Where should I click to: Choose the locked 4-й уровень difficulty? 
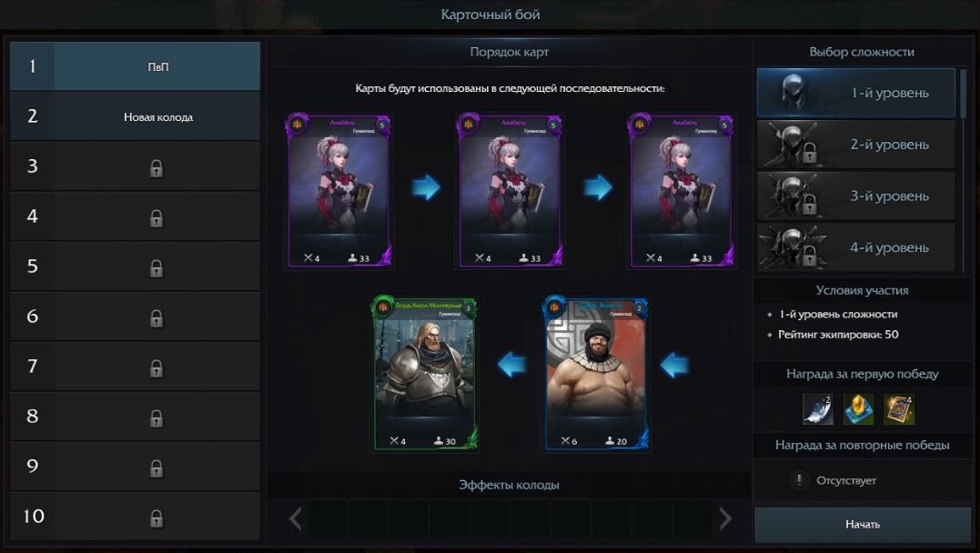(x=855, y=247)
